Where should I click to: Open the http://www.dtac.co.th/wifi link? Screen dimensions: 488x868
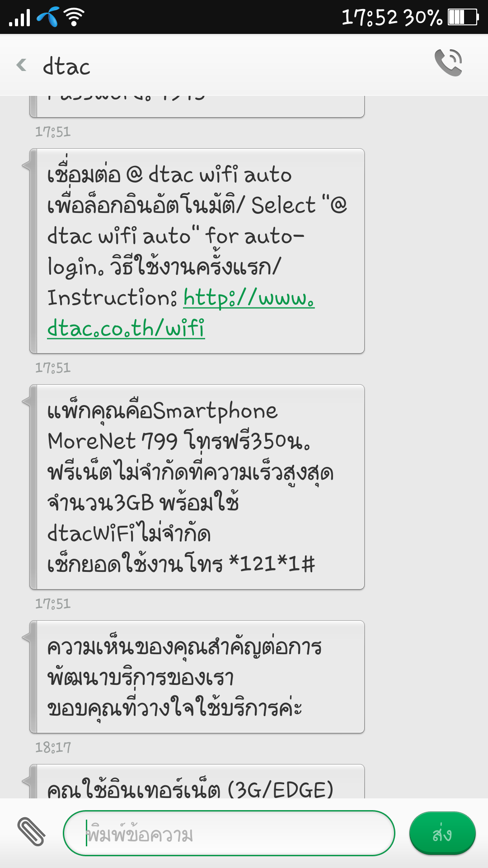pos(181,313)
